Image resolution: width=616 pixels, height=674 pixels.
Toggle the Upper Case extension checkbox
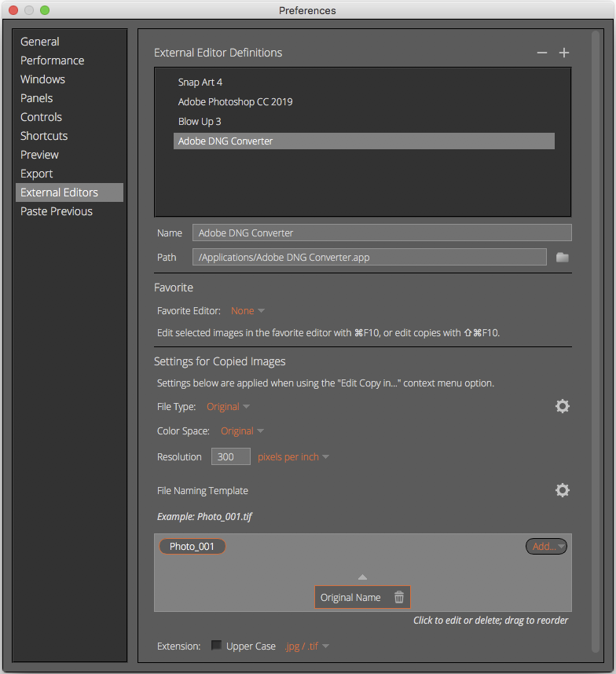pyautogui.click(x=216, y=645)
